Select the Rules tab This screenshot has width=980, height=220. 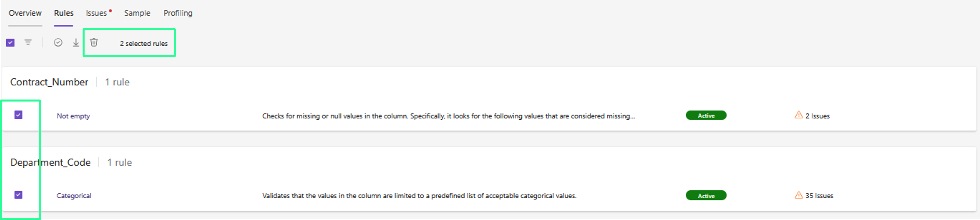[64, 13]
